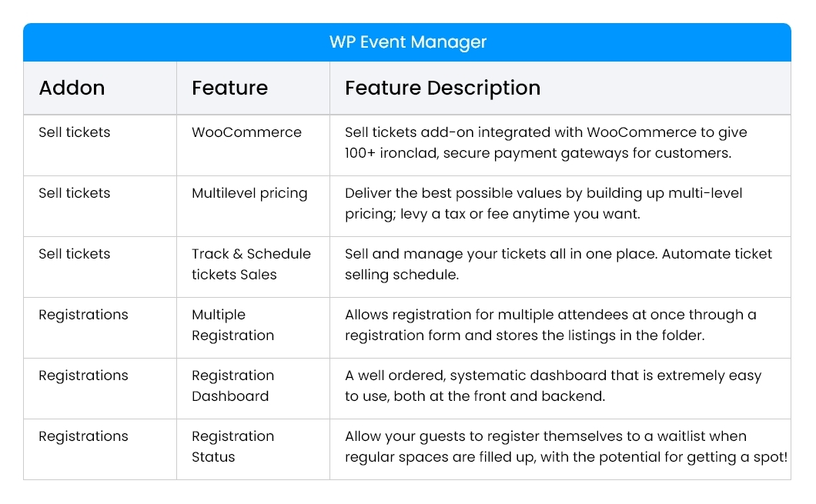Select the Feature column header
This screenshot has height=504, width=816.
click(x=229, y=88)
